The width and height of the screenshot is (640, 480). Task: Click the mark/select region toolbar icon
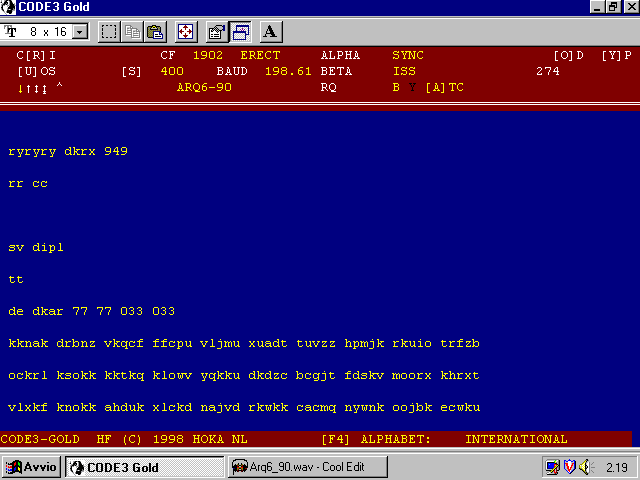[x=109, y=31]
